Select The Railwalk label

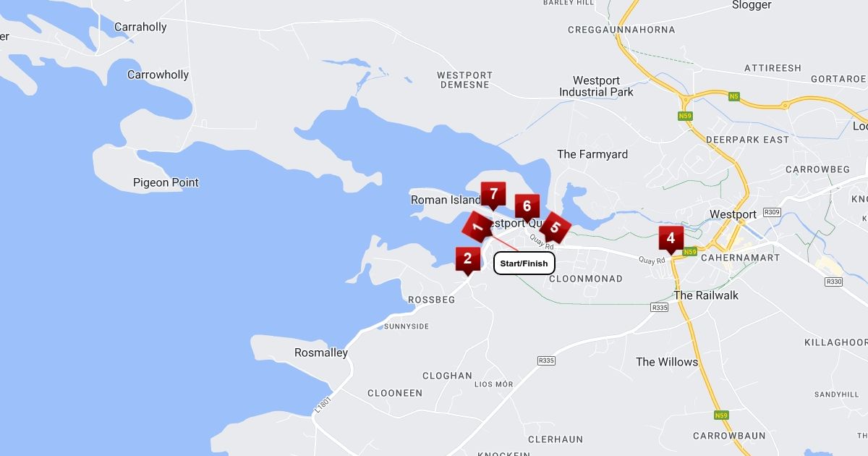[707, 295]
